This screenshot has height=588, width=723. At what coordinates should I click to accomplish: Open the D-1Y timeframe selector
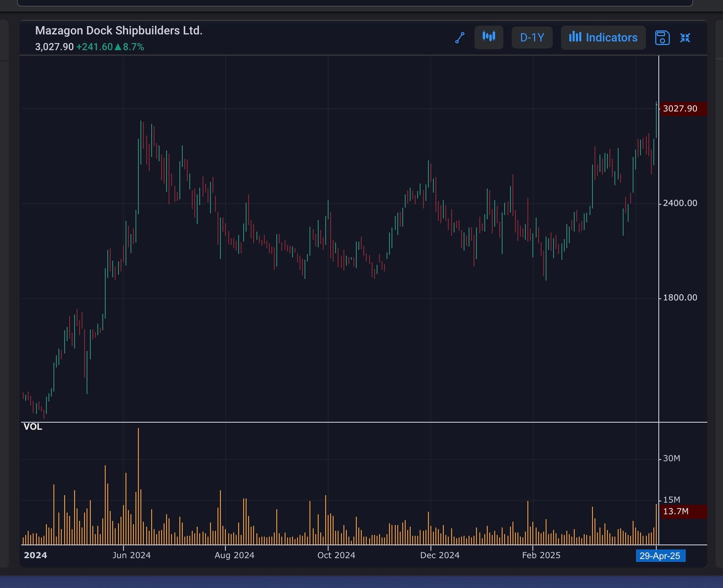532,37
